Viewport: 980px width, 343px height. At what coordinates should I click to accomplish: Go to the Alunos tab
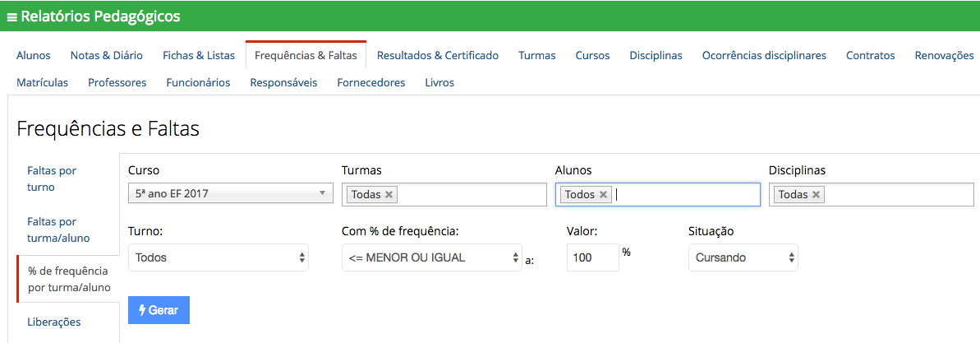pos(34,55)
